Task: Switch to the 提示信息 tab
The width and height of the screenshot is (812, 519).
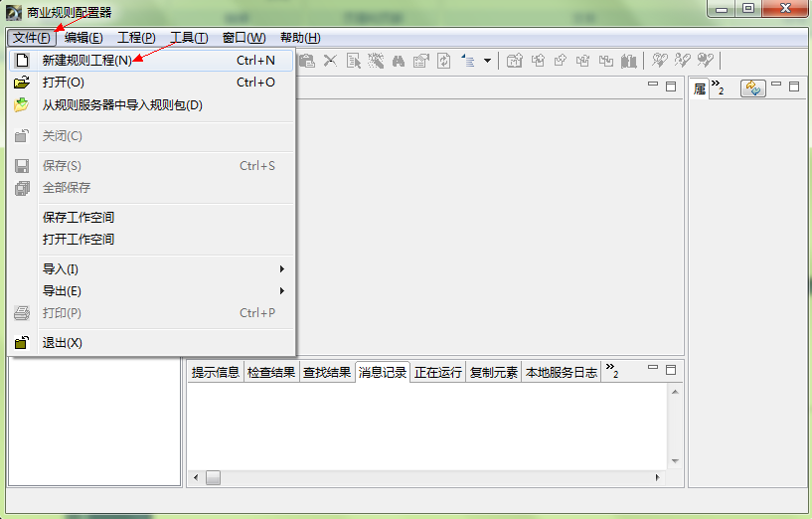Action: 216,373
